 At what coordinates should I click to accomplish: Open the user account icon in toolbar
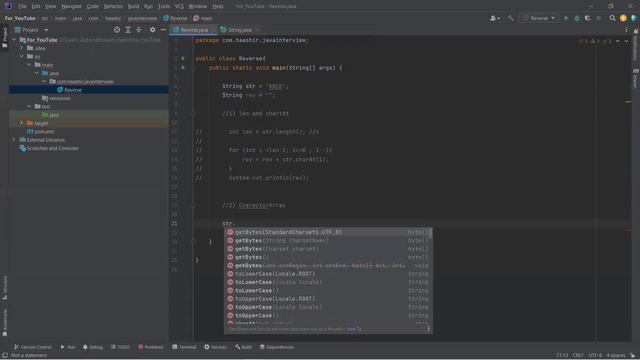click(495, 18)
